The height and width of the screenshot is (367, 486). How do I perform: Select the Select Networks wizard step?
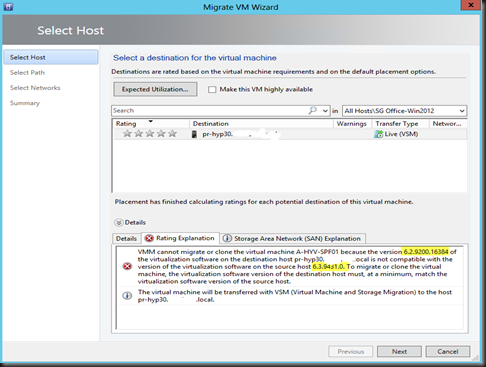(x=35, y=88)
